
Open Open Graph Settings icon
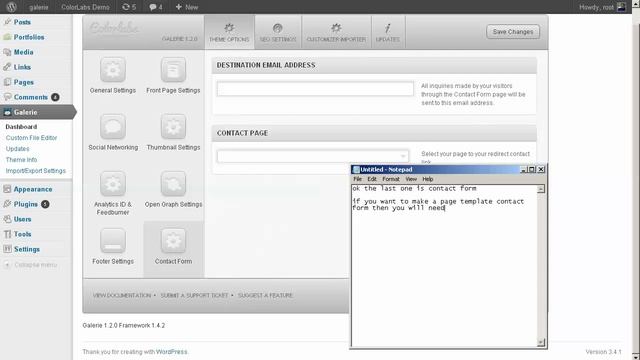(x=173, y=184)
